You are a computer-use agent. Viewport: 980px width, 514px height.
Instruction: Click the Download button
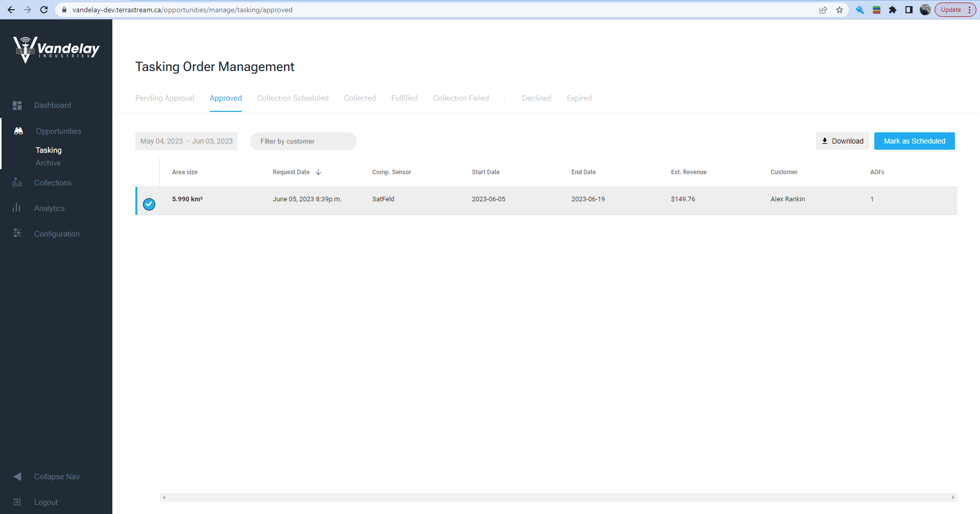(843, 141)
